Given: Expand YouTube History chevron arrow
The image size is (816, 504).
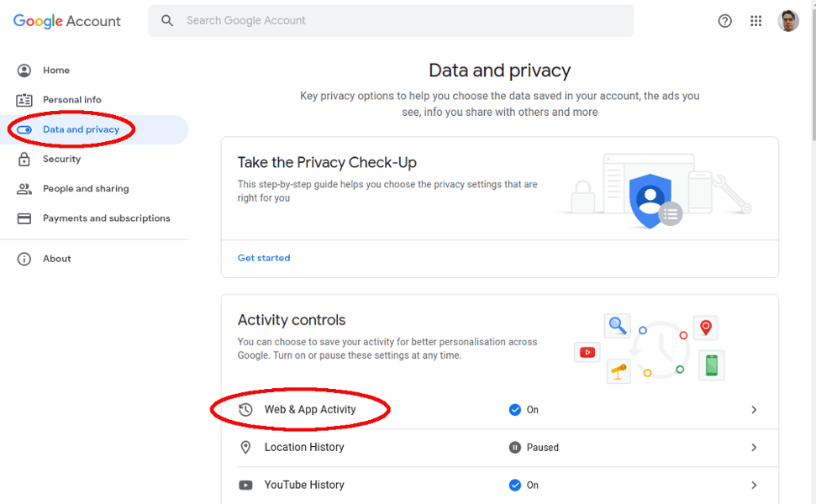Looking at the screenshot, I should 754,486.
